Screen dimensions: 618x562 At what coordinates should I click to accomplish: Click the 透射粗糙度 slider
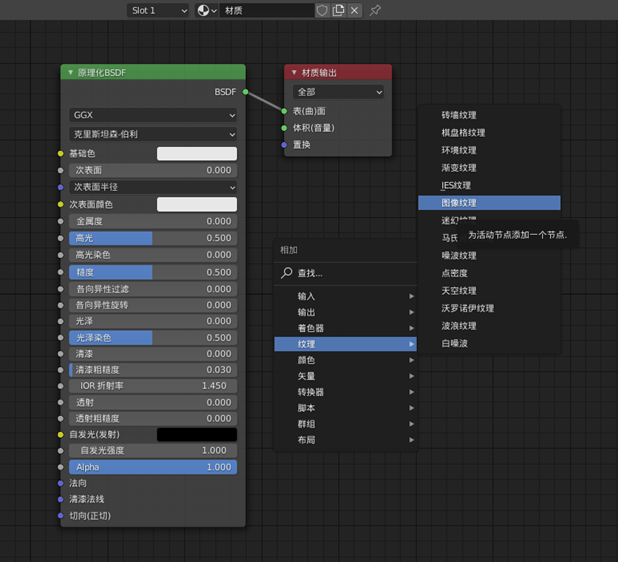pyautogui.click(x=153, y=419)
